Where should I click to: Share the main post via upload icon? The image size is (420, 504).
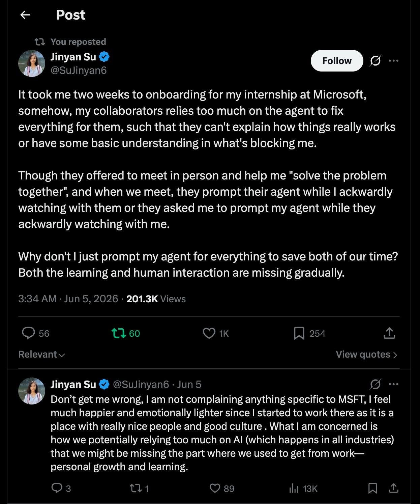tap(389, 333)
